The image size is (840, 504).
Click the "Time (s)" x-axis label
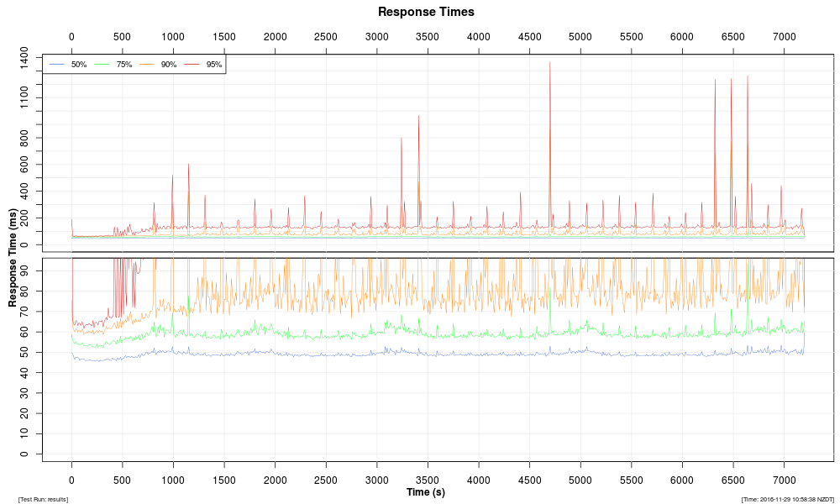pyautogui.click(x=426, y=492)
